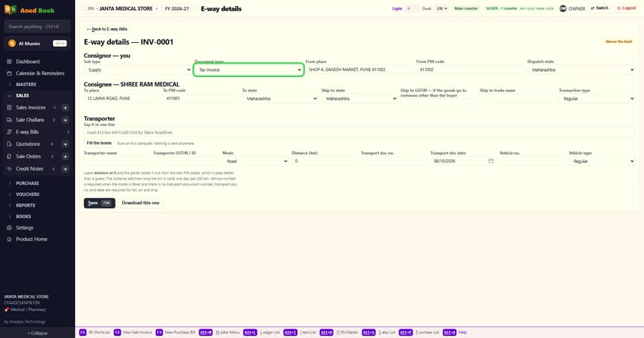Toggle the Light/Dark theme switch
The width and height of the screenshot is (644, 338).
click(412, 8)
